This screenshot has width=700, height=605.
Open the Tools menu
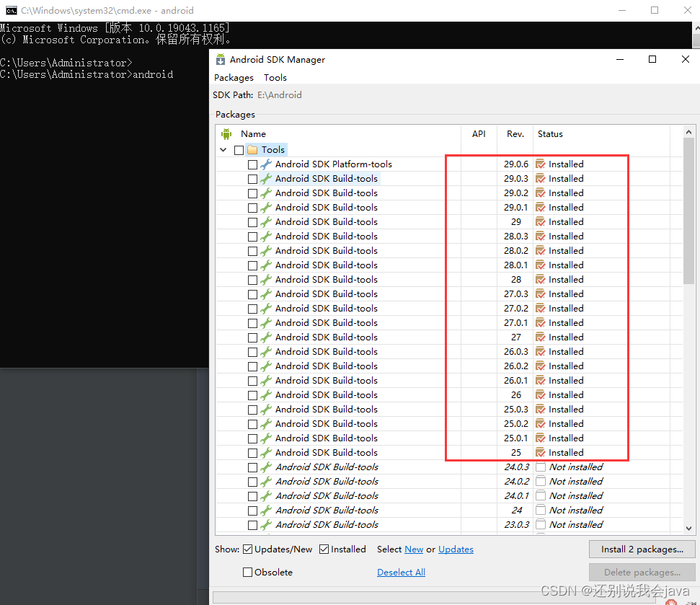click(x=275, y=78)
